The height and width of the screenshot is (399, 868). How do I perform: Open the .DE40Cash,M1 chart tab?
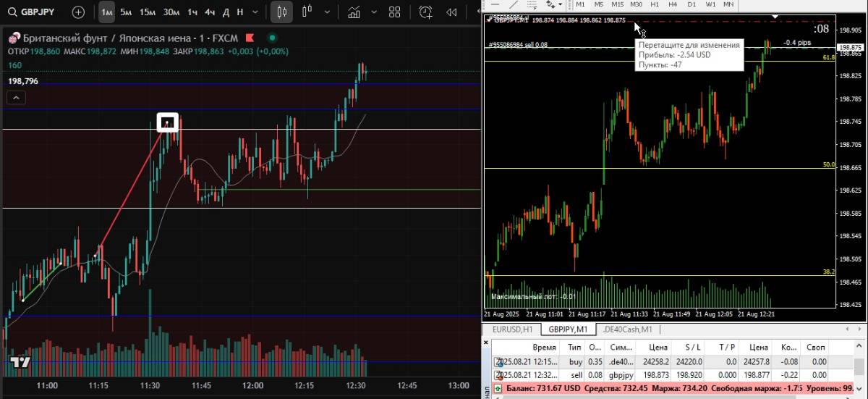(x=626, y=329)
